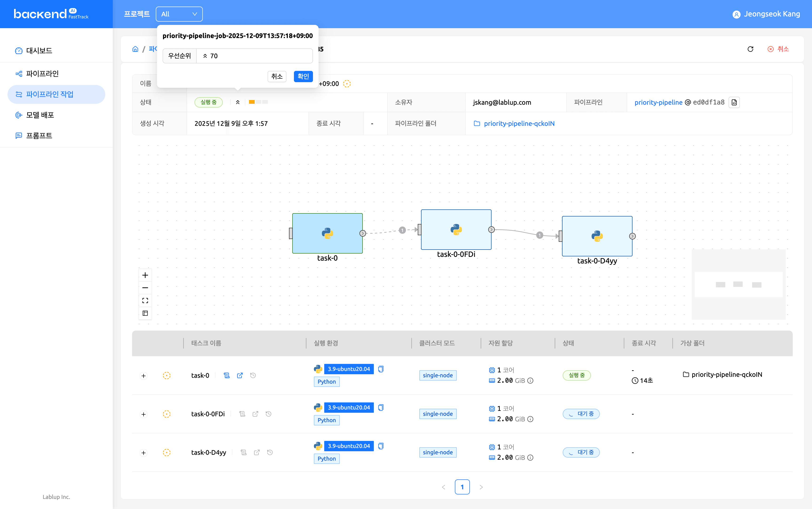Copy task-0 environment image name
812x509 pixels.
pos(381,369)
